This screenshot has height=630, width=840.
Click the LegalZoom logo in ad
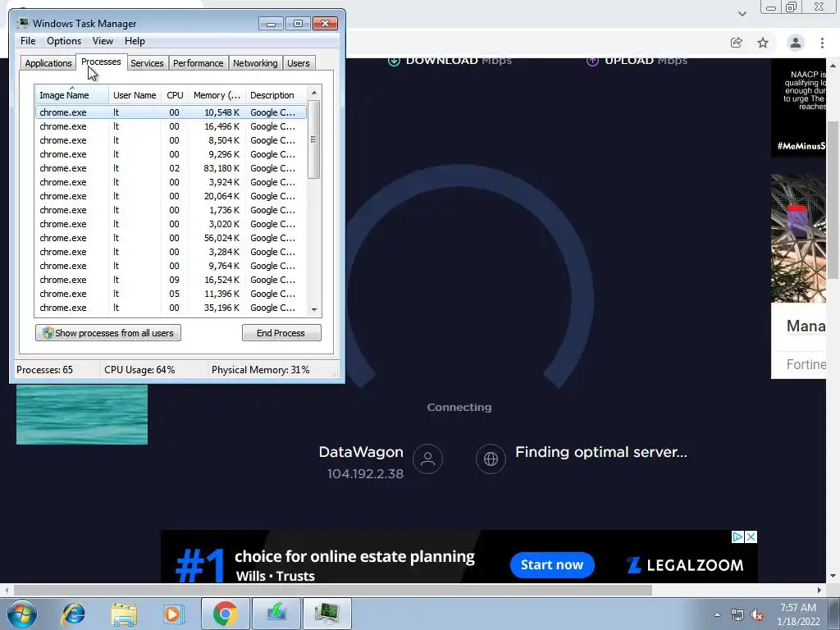(685, 565)
